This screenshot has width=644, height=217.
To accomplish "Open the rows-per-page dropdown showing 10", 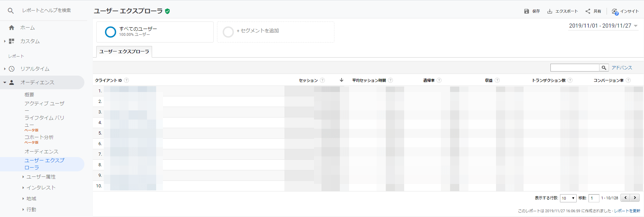I will 568,198.
